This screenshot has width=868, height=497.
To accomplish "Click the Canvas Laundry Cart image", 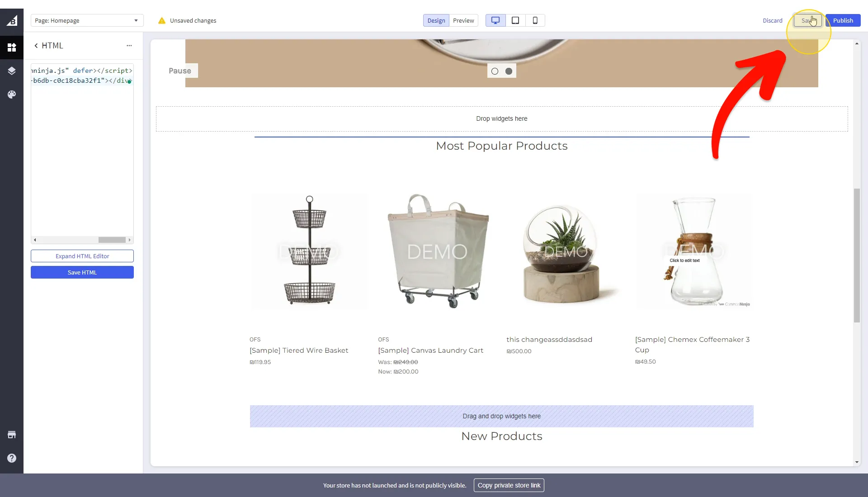I will (438, 251).
